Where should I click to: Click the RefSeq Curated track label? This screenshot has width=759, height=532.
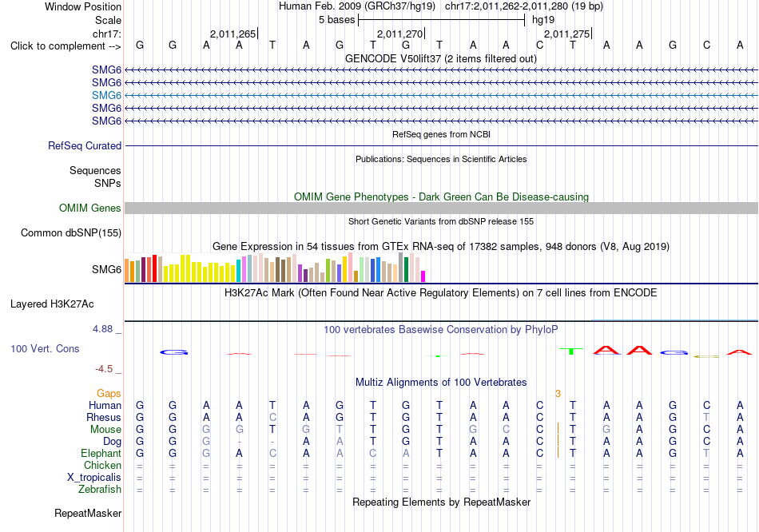click(84, 145)
